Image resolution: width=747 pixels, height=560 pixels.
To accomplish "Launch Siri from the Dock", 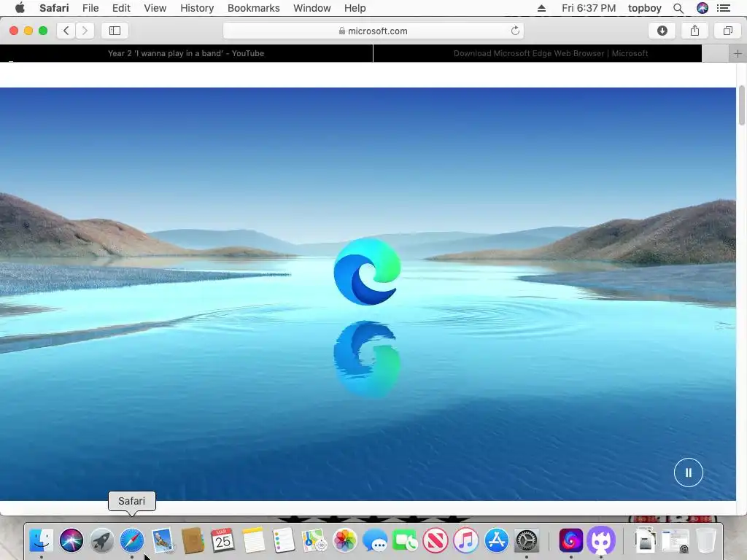I will [x=71, y=540].
